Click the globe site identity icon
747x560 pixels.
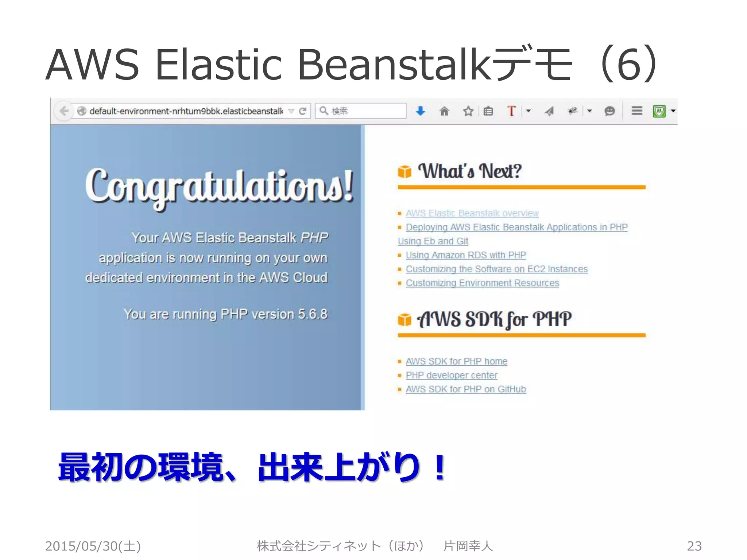point(82,111)
